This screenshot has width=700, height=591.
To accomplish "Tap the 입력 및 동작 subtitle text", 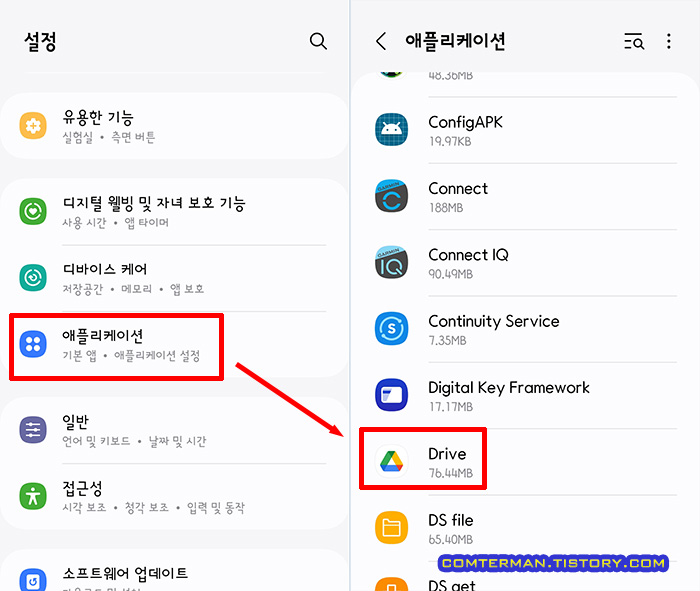I will pos(216,508).
